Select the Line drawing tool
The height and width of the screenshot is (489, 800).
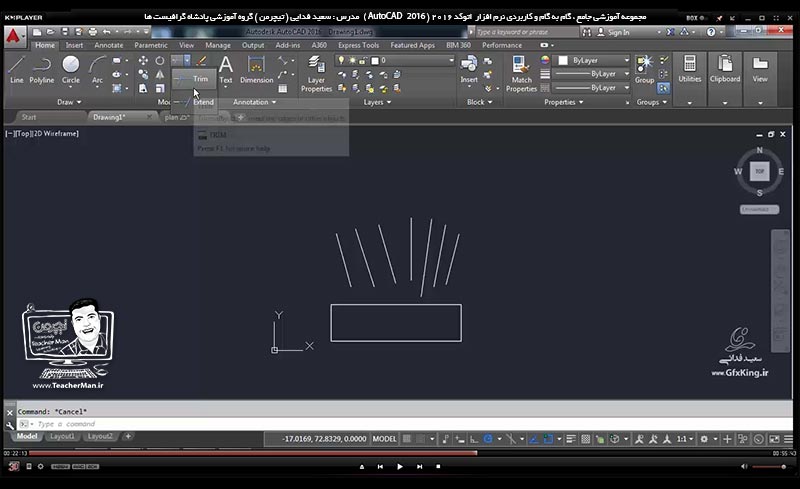[x=16, y=69]
